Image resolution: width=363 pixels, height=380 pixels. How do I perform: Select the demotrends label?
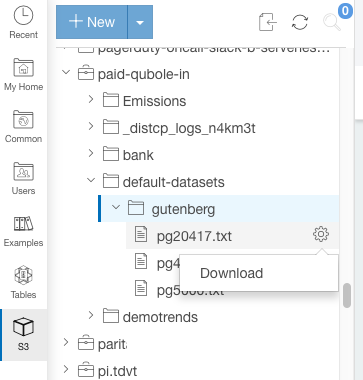pos(160,317)
